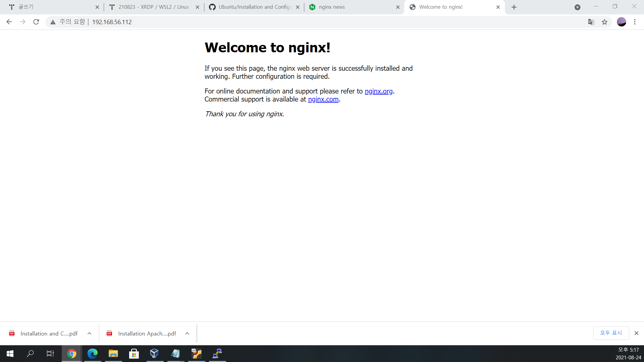
Task: Click the 주의 요함 security label
Action: point(72,22)
